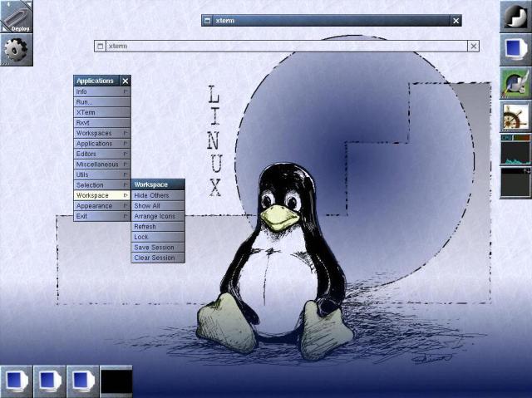Image resolution: width=532 pixels, height=398 pixels.
Task: Expand the Utils submenu
Action: pos(101,174)
